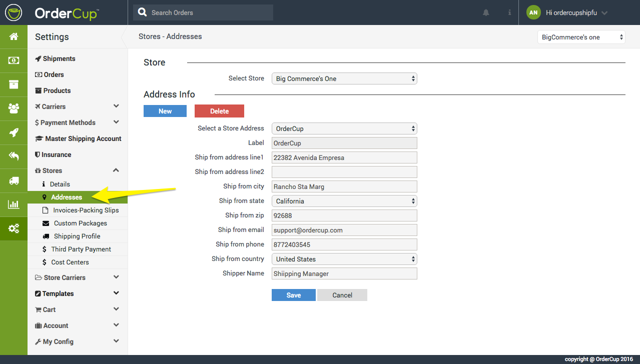Click the envelope icon beside Custom Packages

(46, 223)
